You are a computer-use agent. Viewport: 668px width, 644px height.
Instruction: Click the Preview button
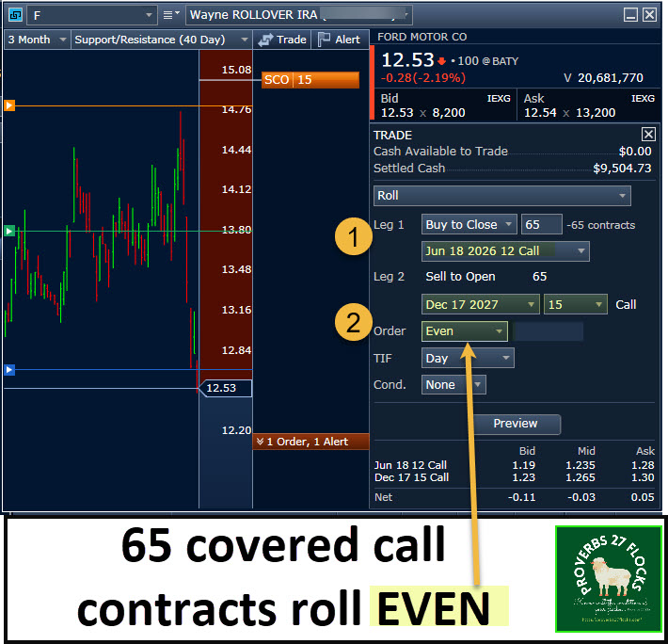click(516, 424)
